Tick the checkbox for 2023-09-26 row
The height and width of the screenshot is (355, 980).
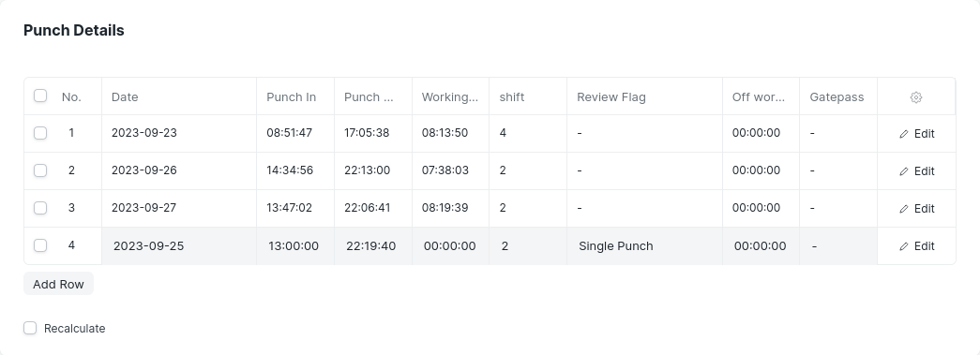coord(40,170)
